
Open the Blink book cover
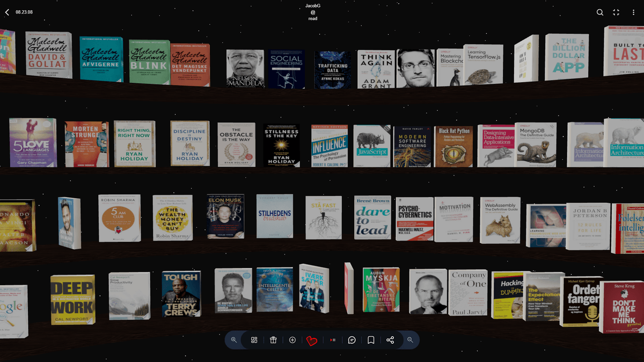coord(149,62)
